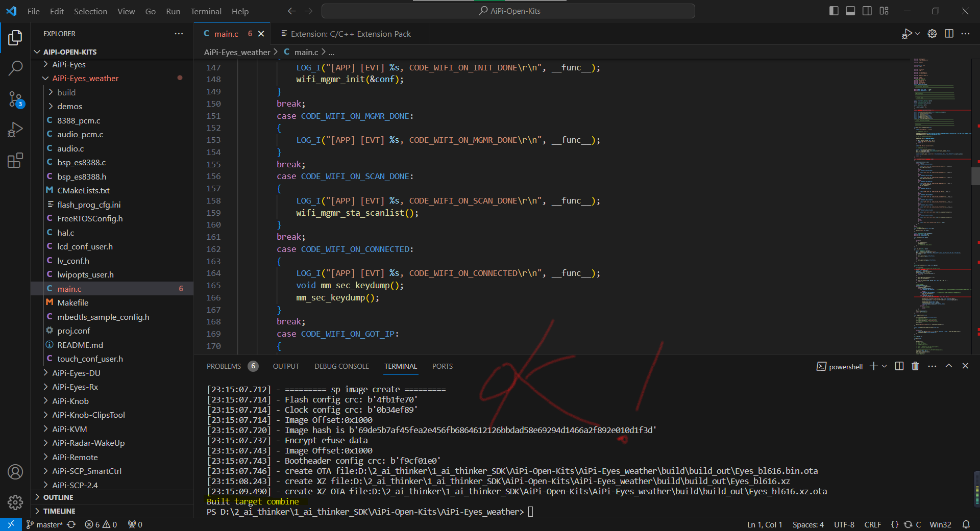The width and height of the screenshot is (980, 531).
Task: Open Explorer views and more actions
Action: tap(179, 34)
